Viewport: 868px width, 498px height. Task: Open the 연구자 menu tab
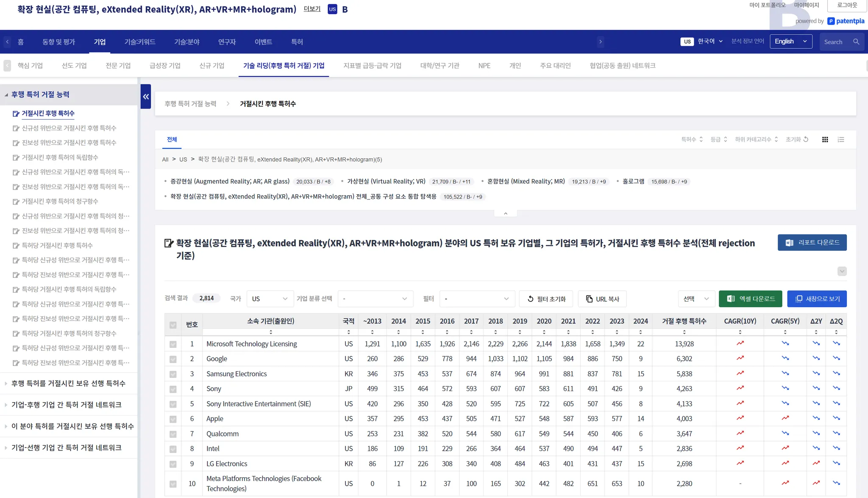[227, 42]
